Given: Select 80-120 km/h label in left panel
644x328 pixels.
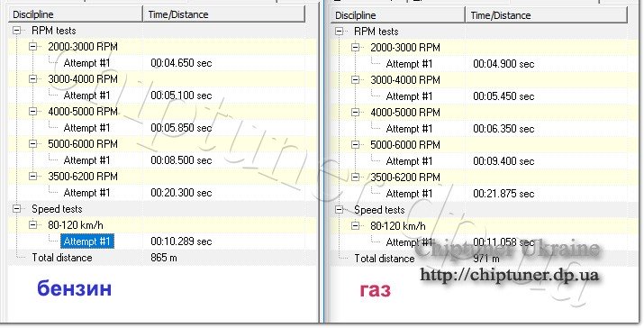Looking at the screenshot, I should coord(76,225).
